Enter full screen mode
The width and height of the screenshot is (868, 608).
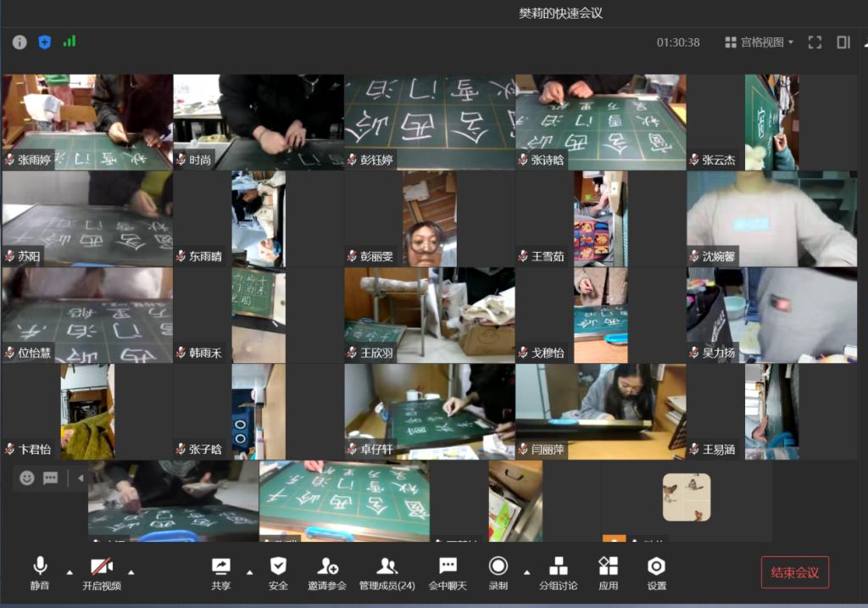815,42
